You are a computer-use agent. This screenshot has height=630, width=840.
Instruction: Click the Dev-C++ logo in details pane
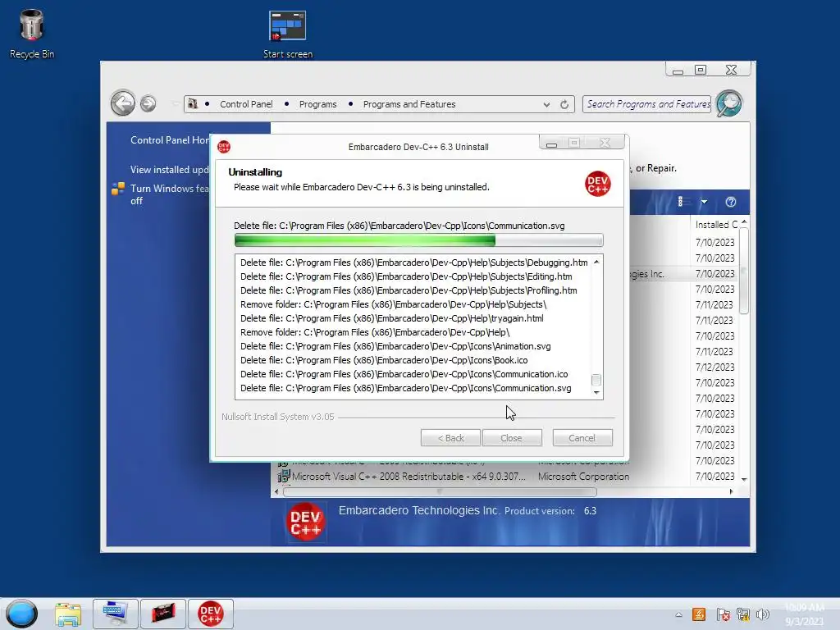[305, 522]
